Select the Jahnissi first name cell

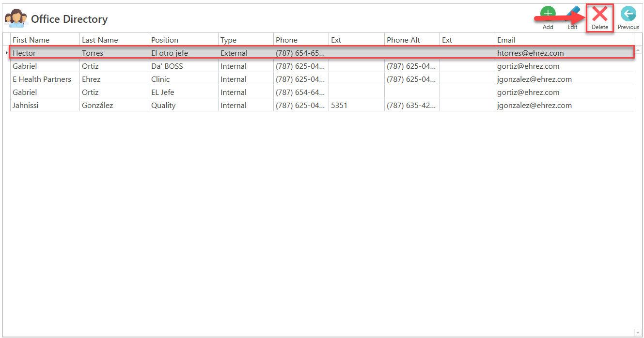(x=45, y=105)
